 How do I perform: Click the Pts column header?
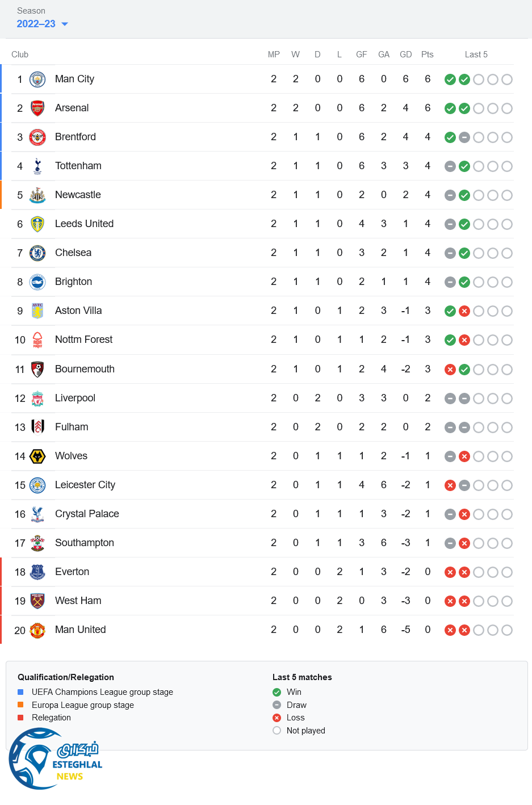pyautogui.click(x=428, y=54)
